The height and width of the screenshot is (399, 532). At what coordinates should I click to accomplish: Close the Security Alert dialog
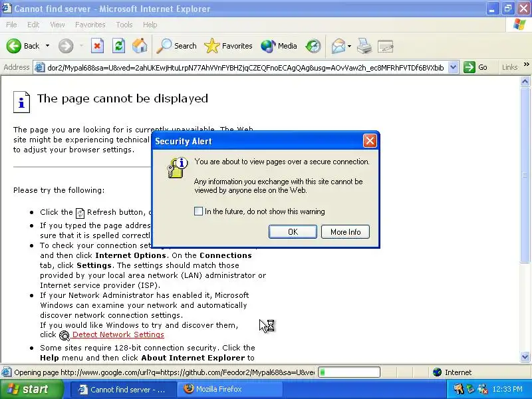[x=370, y=141]
